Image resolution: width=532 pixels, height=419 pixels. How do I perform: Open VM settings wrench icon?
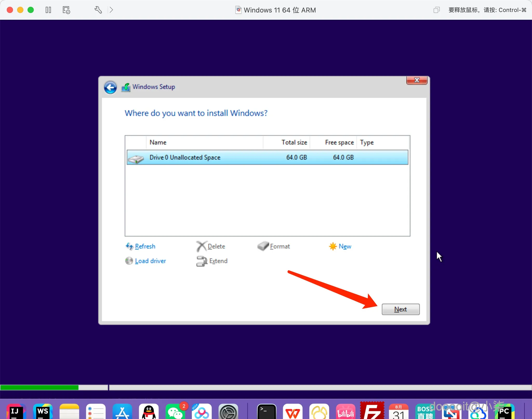pos(98,10)
